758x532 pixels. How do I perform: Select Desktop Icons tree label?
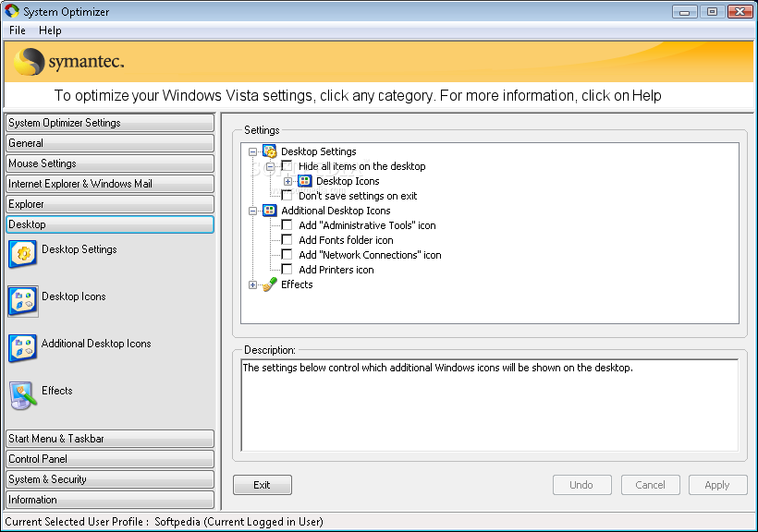pyautogui.click(x=348, y=181)
